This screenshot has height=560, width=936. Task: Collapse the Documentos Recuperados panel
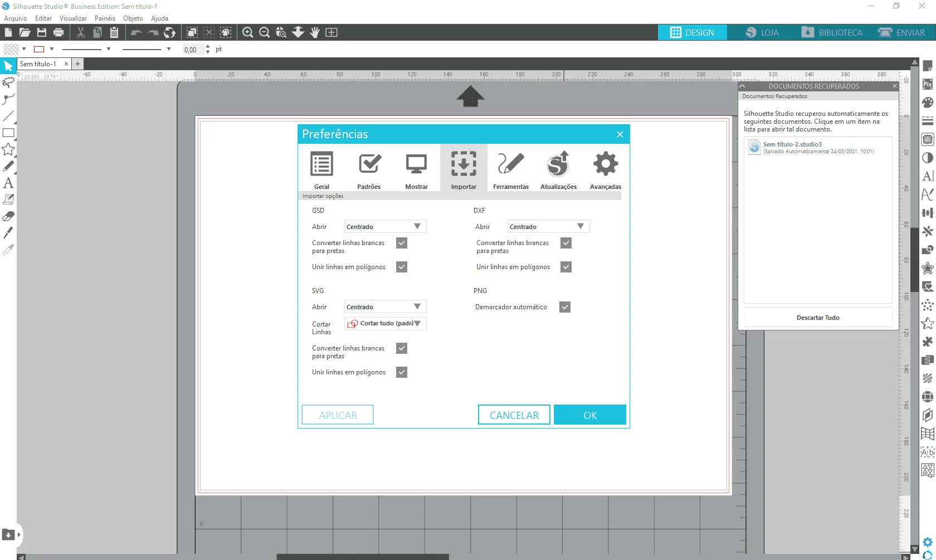coord(742,86)
